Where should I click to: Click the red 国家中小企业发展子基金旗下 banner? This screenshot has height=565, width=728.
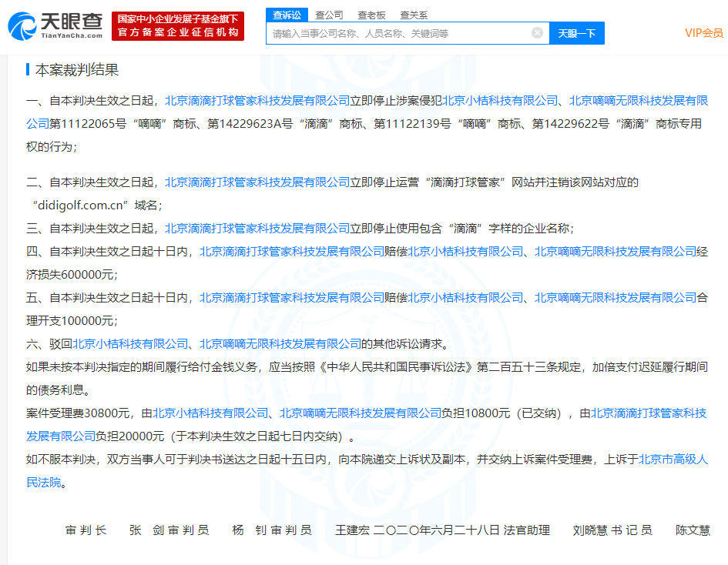[x=178, y=26]
